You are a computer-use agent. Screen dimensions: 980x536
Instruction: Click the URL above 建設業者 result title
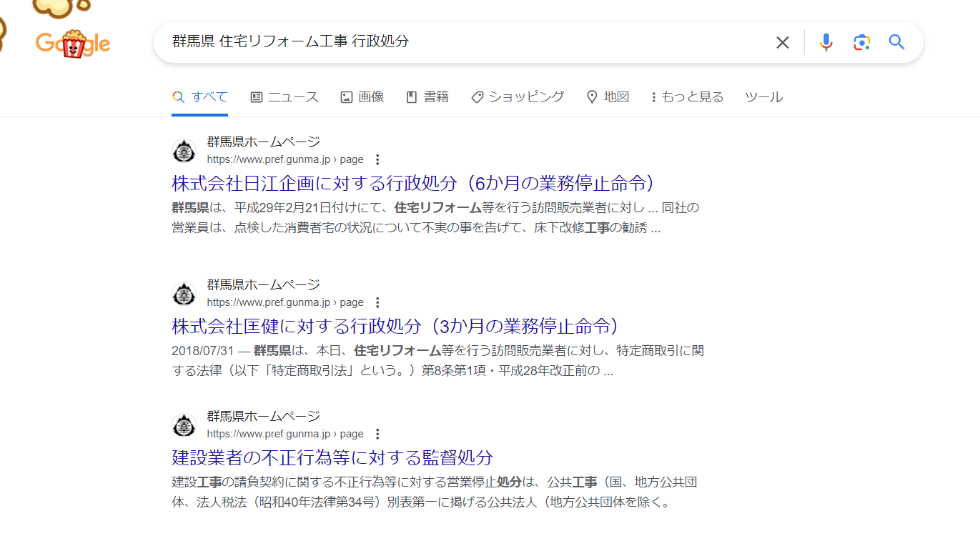pos(285,434)
